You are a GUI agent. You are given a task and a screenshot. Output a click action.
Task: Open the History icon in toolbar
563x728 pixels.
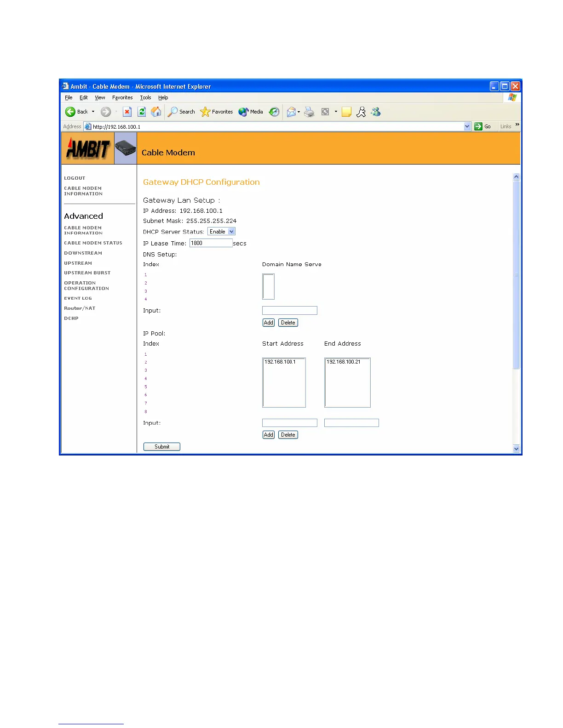click(x=274, y=112)
